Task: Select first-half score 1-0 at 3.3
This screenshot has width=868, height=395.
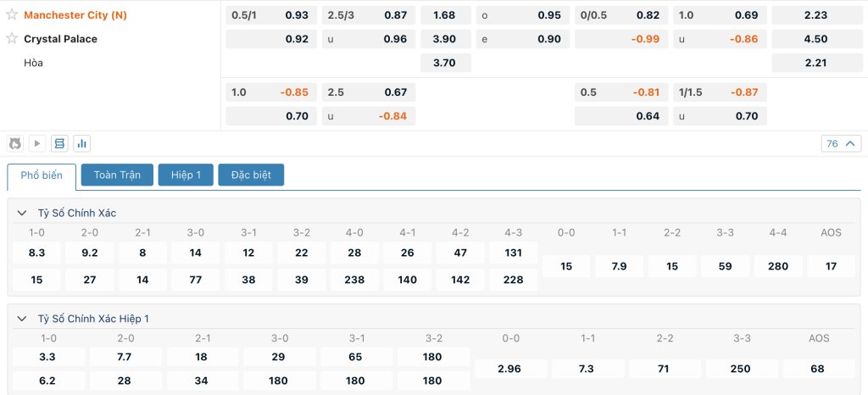Action: (48, 357)
